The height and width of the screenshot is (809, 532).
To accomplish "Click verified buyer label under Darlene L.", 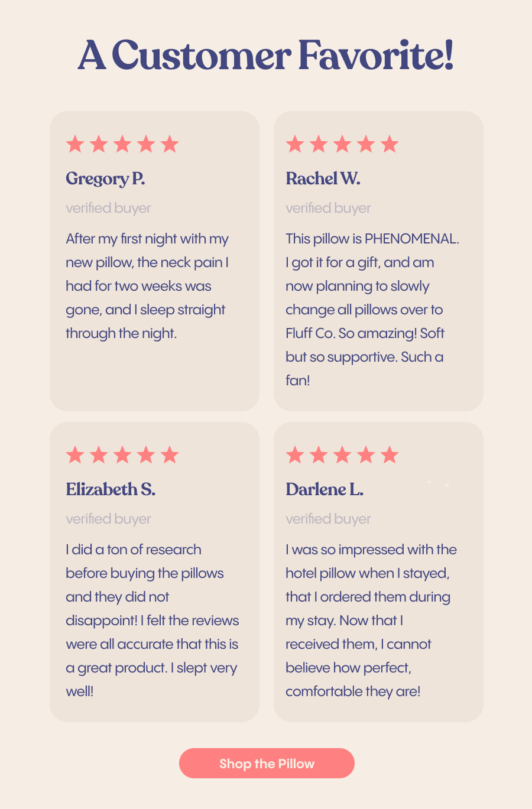I will [x=328, y=519].
